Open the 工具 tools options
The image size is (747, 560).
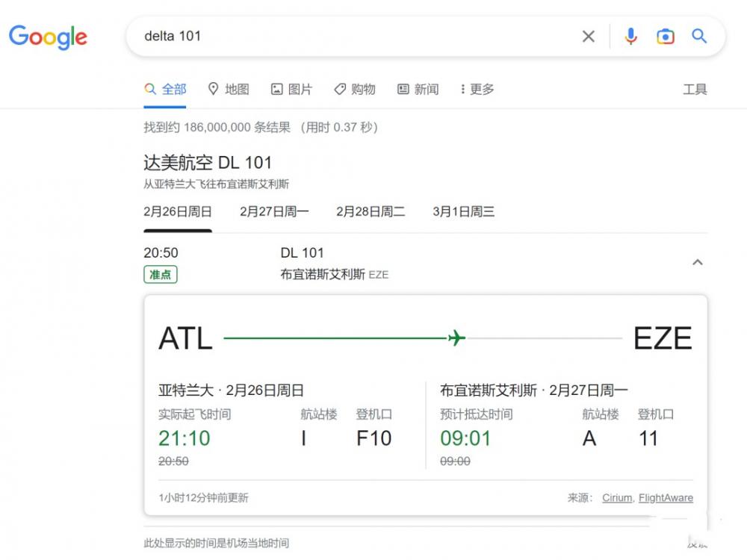click(695, 89)
